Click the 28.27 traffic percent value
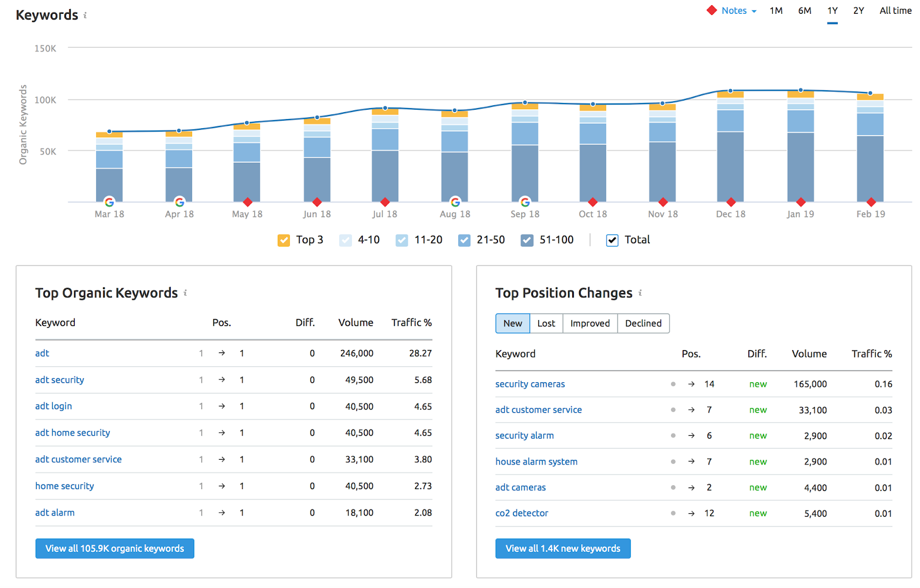Image resolution: width=920 pixels, height=588 pixels. 420,353
